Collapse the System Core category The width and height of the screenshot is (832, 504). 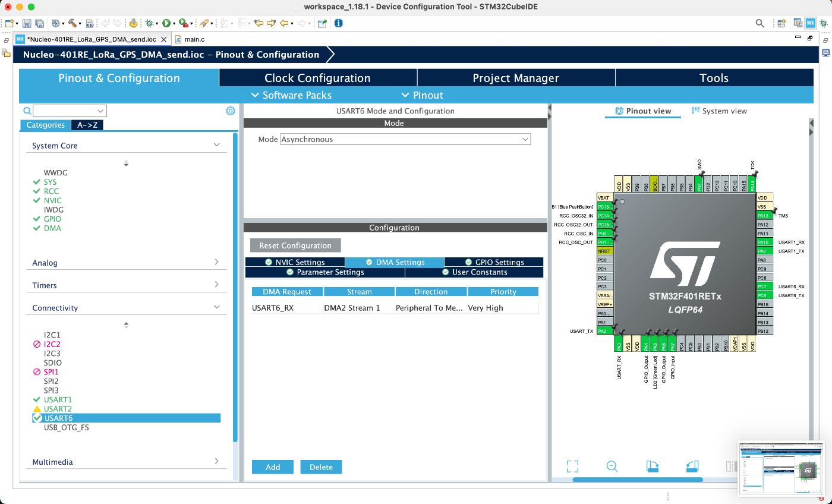[216, 144]
